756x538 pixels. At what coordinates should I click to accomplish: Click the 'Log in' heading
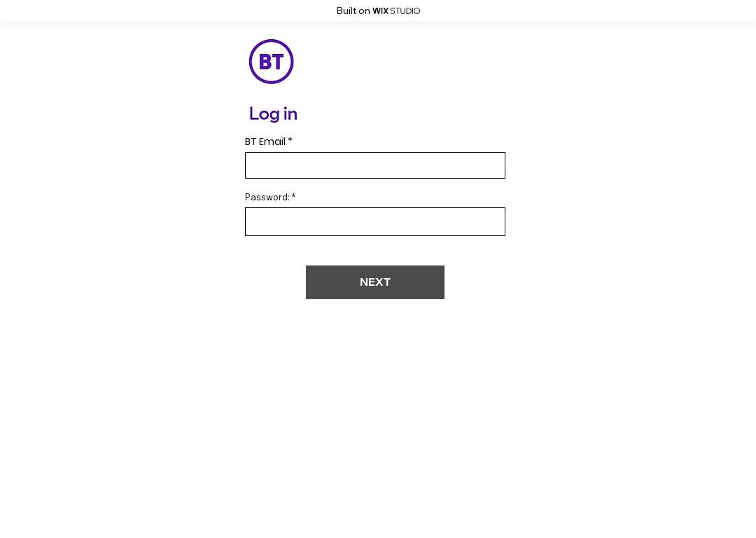click(273, 114)
